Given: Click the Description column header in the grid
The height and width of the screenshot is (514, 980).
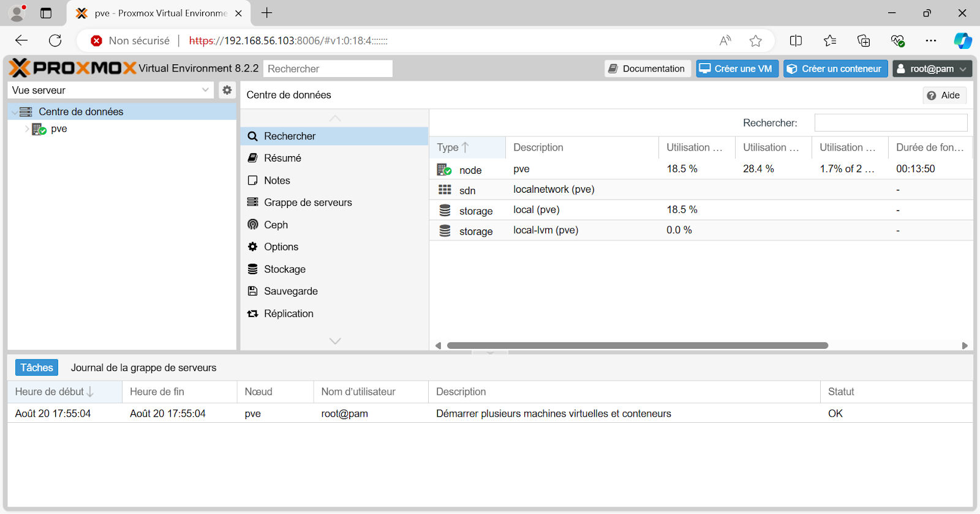Looking at the screenshot, I should pyautogui.click(x=582, y=147).
